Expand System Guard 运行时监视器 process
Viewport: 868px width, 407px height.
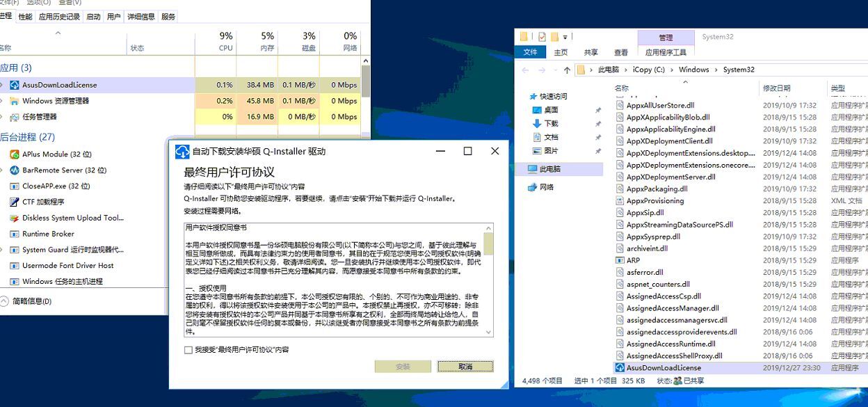coord(2,250)
